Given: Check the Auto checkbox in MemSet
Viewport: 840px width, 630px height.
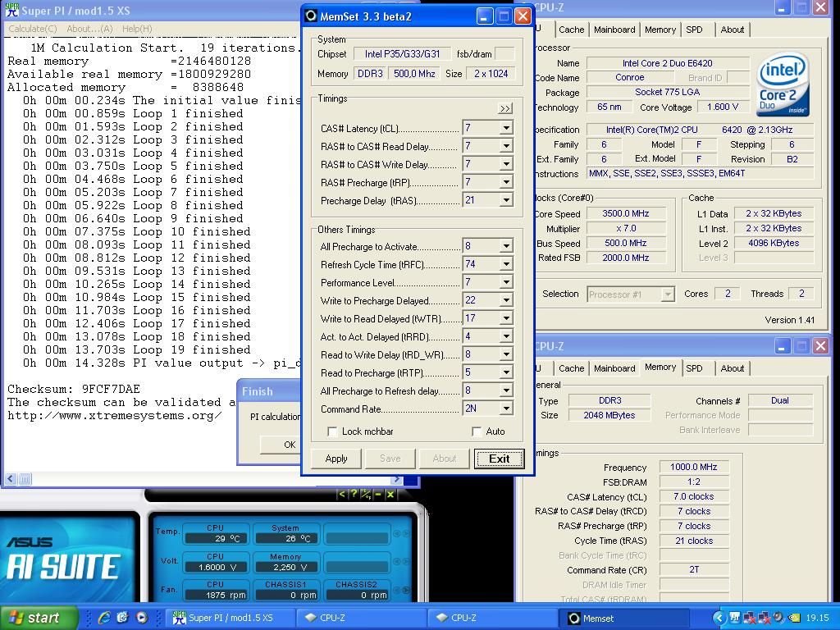Looking at the screenshot, I should click(477, 431).
